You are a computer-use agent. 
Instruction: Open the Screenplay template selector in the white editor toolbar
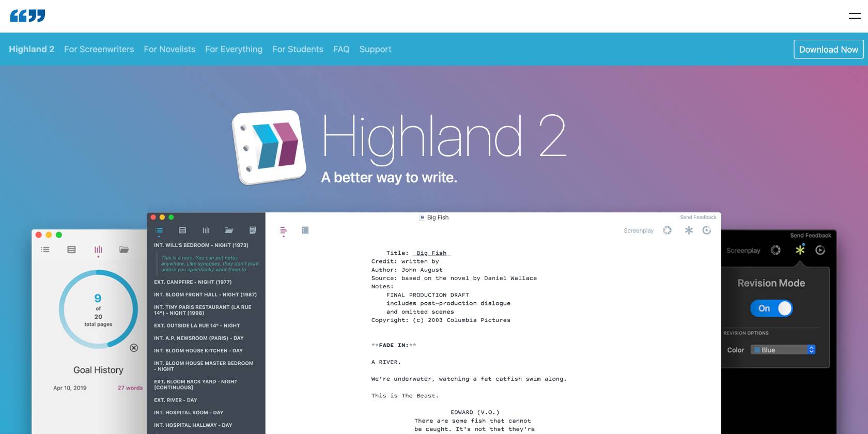(639, 231)
